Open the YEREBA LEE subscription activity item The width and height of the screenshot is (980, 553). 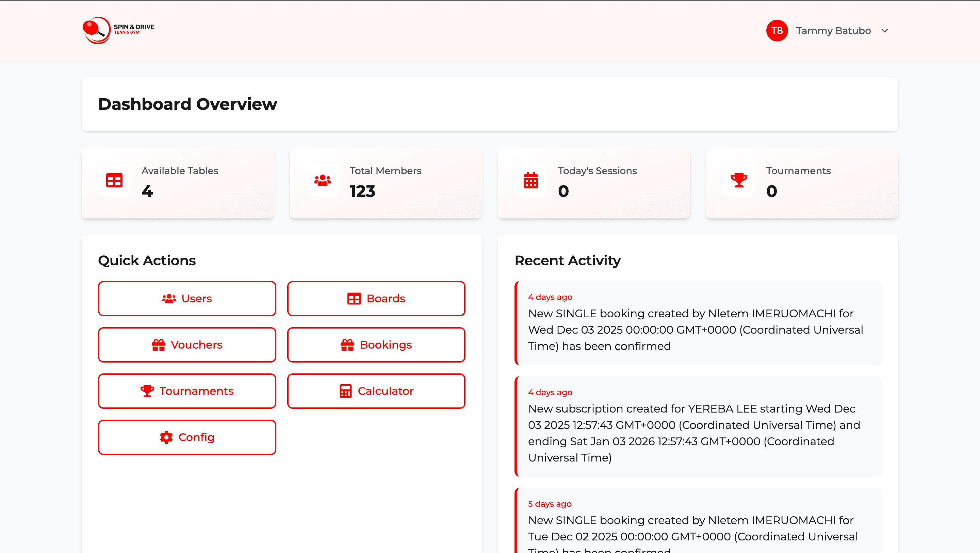(698, 426)
